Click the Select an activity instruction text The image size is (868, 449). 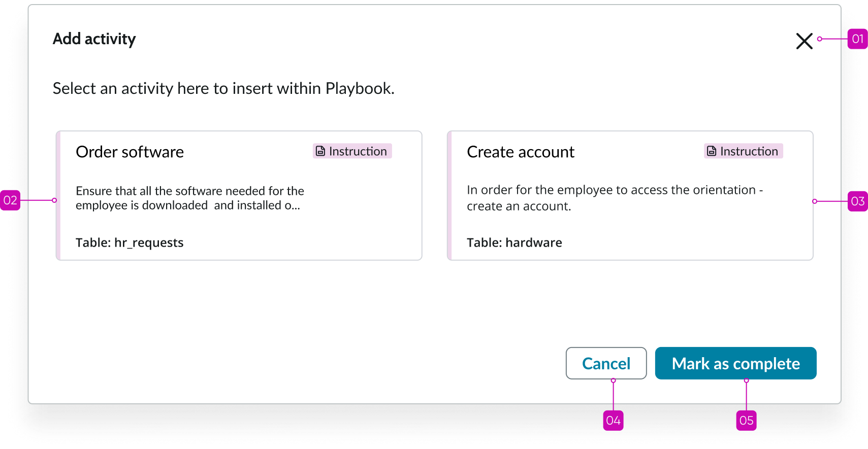pyautogui.click(x=223, y=88)
